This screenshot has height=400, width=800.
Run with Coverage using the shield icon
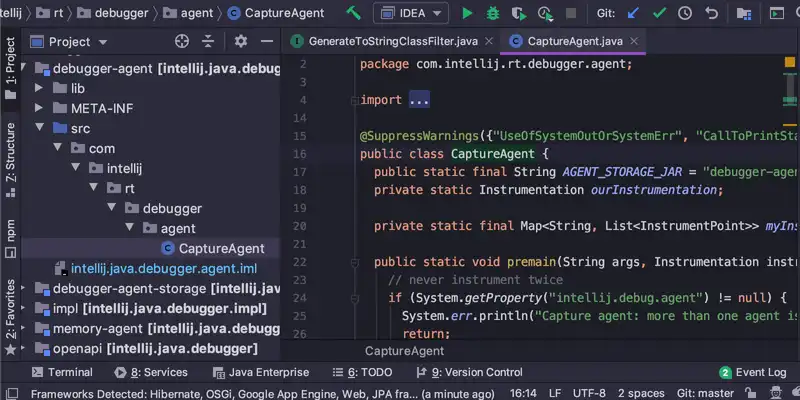[x=518, y=14]
